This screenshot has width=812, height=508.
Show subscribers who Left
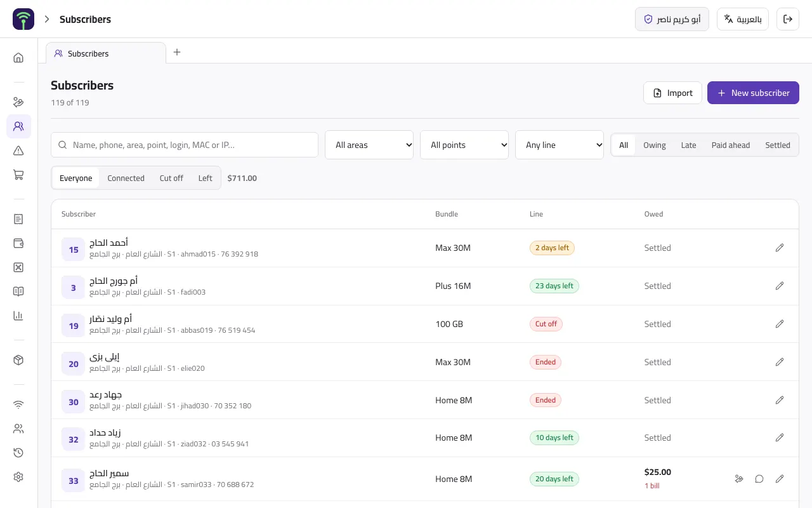[205, 178]
